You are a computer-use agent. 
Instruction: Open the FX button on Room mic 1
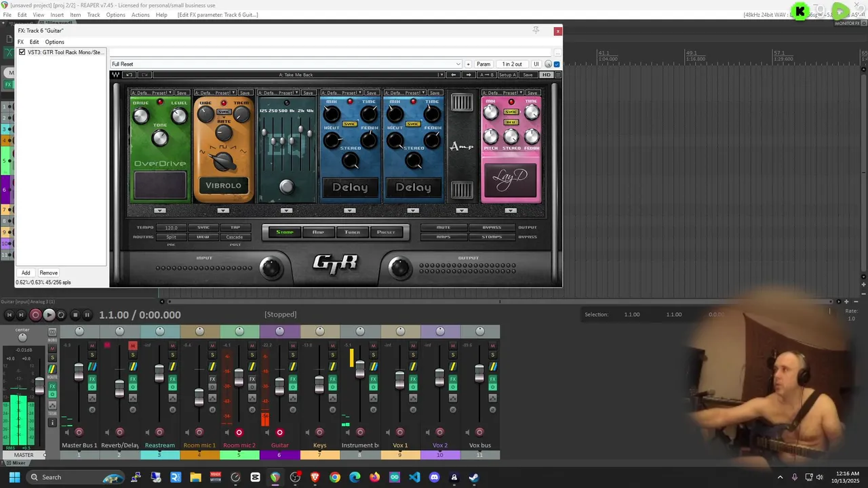[x=212, y=380]
